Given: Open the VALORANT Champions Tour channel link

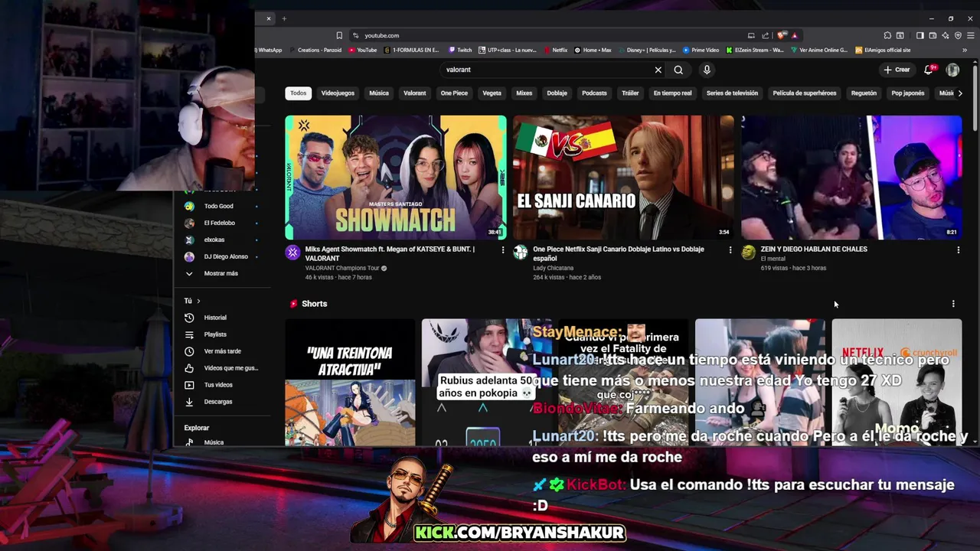Looking at the screenshot, I should pyautogui.click(x=342, y=268).
